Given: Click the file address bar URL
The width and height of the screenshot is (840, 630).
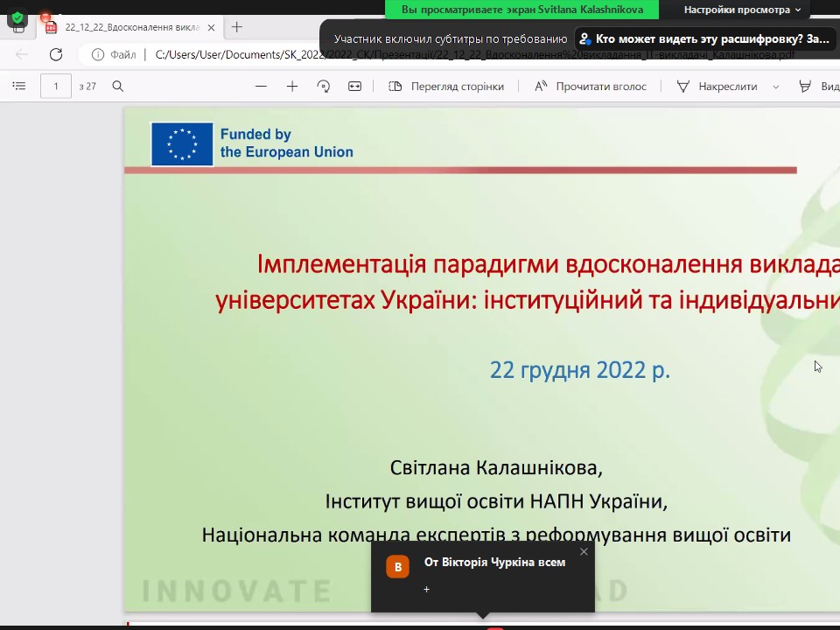Looking at the screenshot, I should click(472, 54).
